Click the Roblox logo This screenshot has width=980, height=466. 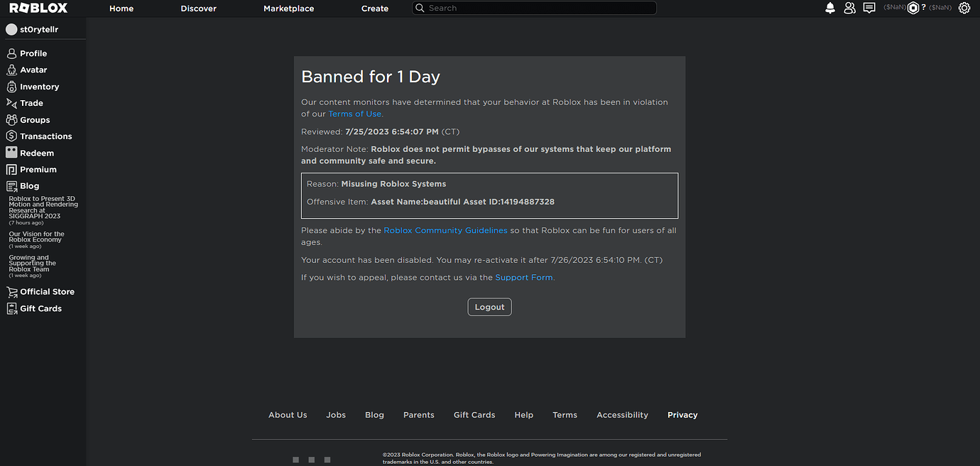[39, 8]
